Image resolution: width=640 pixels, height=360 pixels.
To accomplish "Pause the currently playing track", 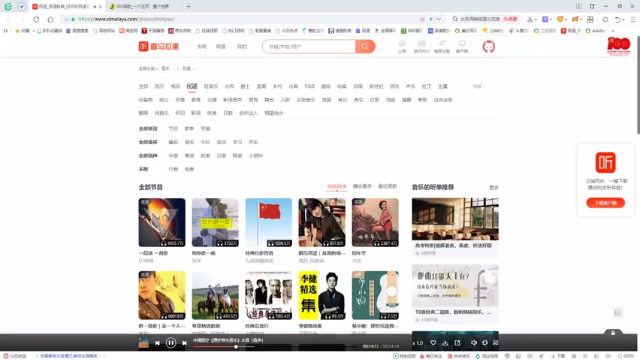I will 171,343.
